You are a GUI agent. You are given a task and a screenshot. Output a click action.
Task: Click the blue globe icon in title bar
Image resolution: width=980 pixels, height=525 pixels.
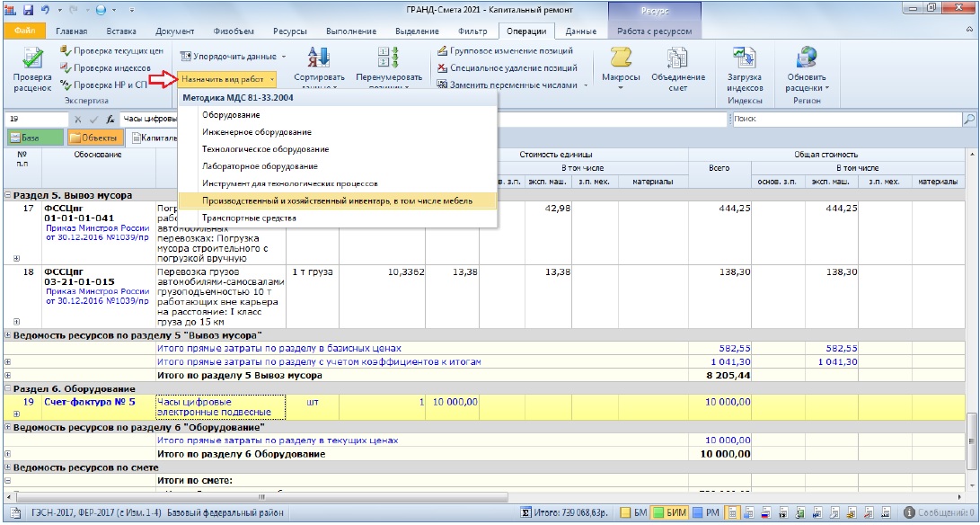[x=102, y=11]
